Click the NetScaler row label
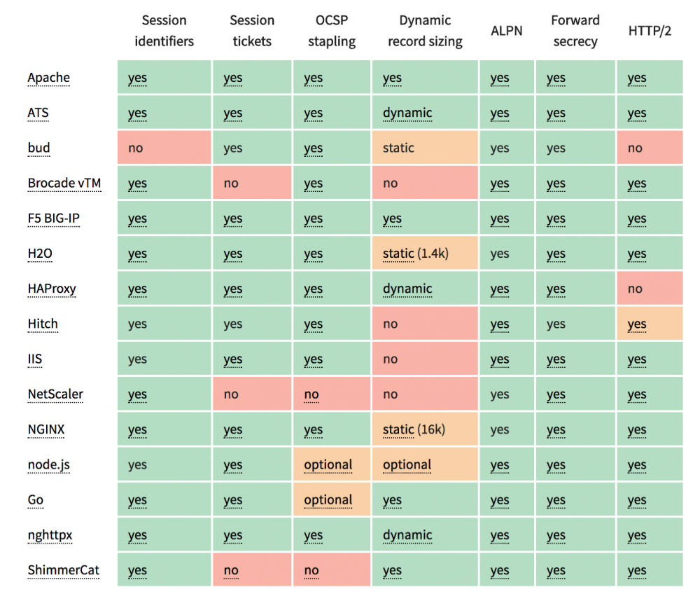 [55, 394]
